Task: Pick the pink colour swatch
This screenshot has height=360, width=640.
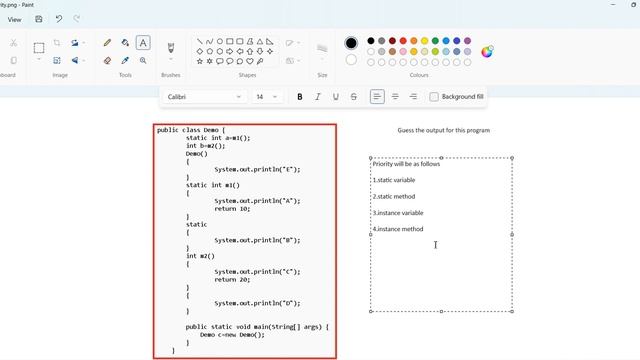Action: [x=403, y=51]
